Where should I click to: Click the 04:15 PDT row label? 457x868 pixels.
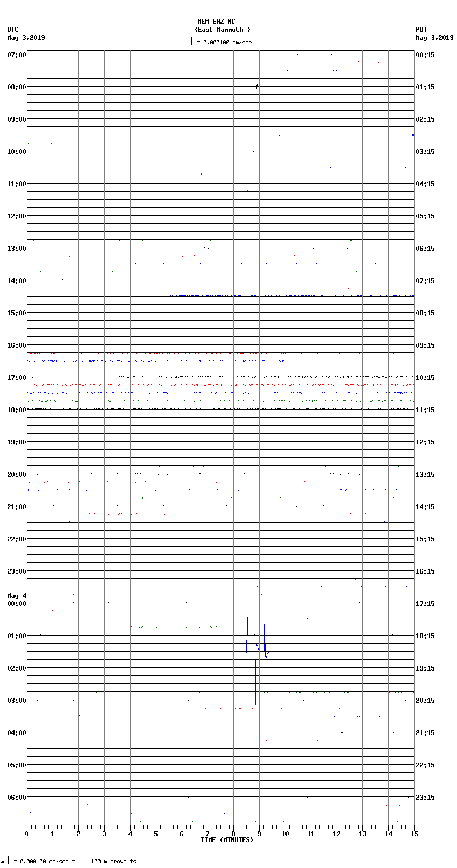(425, 184)
